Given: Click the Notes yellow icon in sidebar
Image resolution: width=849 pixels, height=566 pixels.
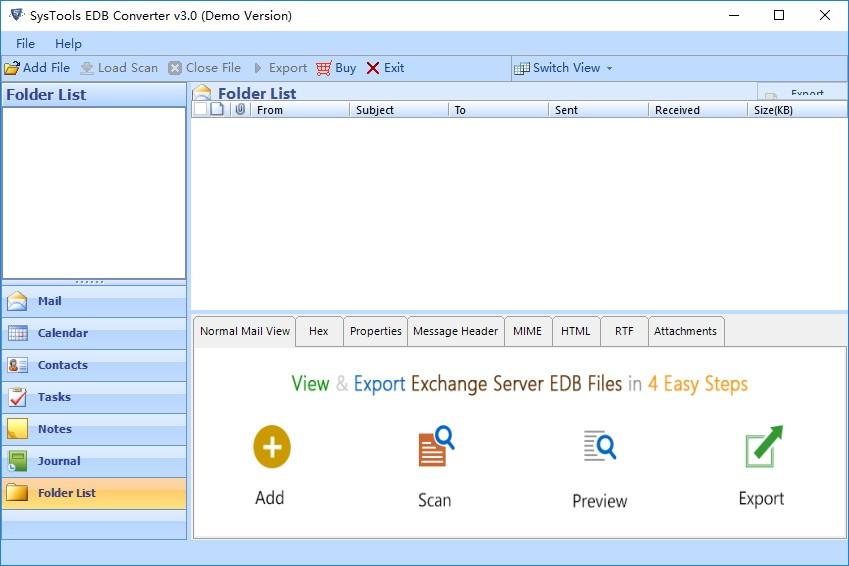Looking at the screenshot, I should tap(17, 429).
